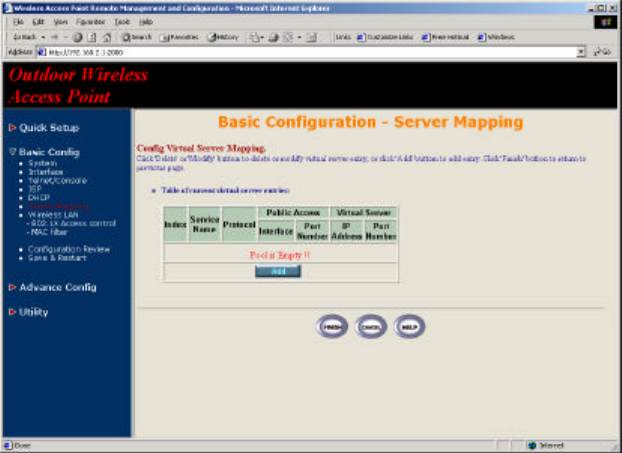Click the Edit page toolbar icon
Screen dimensions: 622x453
pyautogui.click(x=288, y=38)
